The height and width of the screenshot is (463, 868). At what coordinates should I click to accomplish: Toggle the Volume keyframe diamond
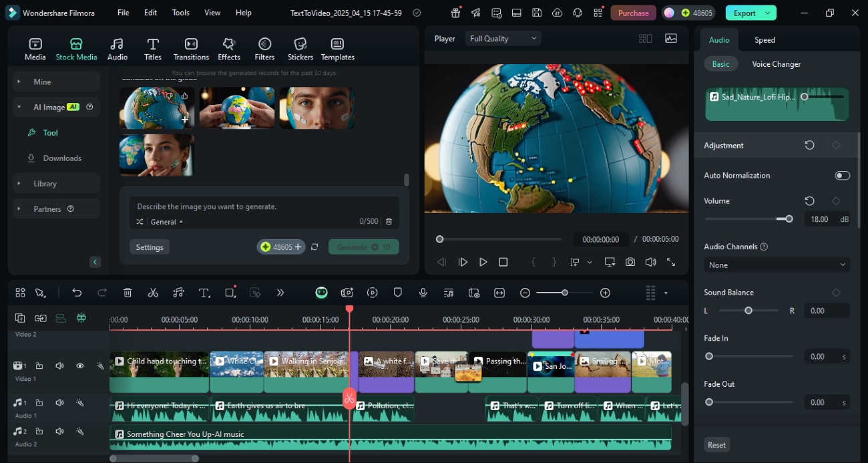tap(836, 201)
